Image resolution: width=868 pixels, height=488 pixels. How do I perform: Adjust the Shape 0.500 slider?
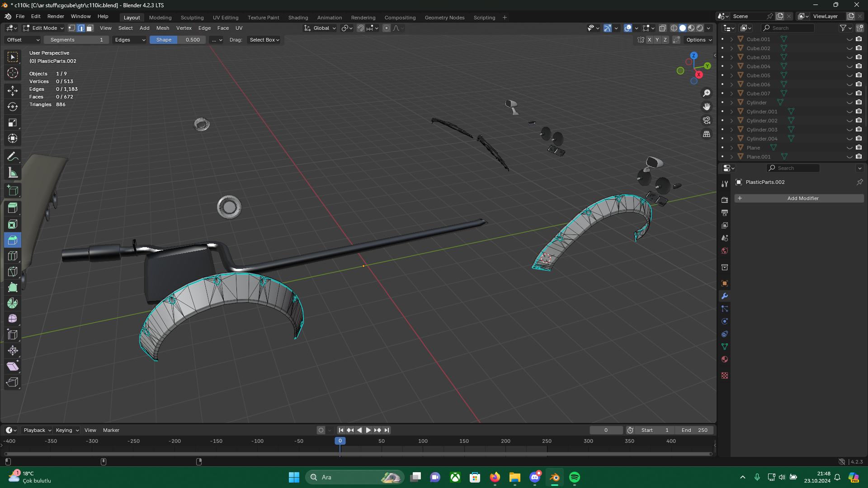tap(178, 40)
